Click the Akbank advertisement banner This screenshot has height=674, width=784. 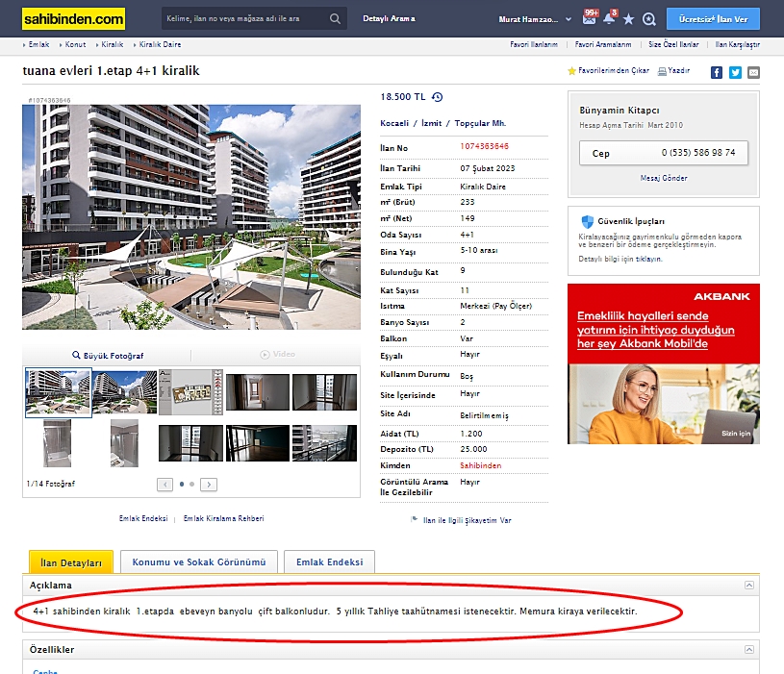pos(664,363)
